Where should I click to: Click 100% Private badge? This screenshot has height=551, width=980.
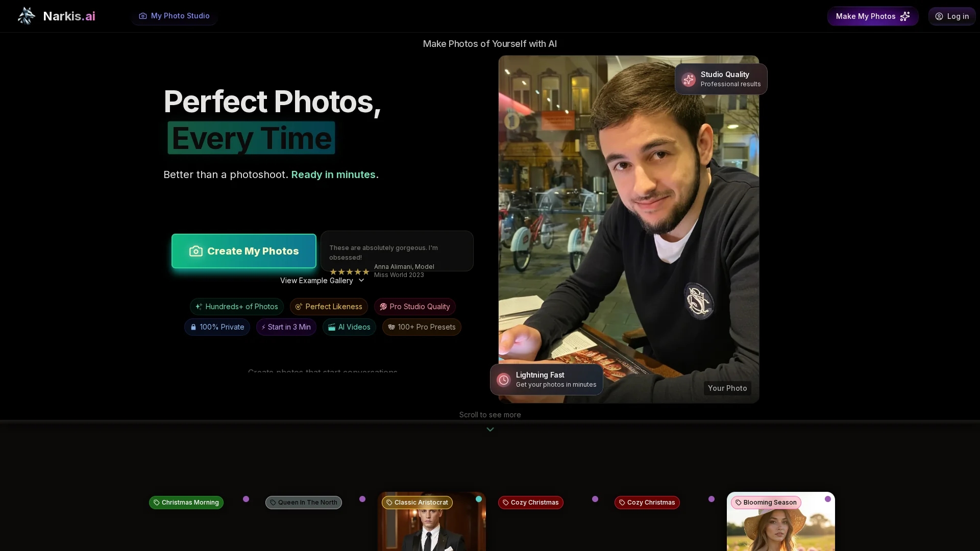click(217, 327)
